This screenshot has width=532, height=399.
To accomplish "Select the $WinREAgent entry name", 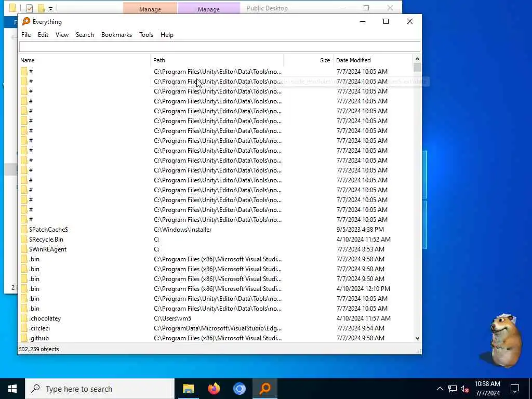I will [x=48, y=249].
